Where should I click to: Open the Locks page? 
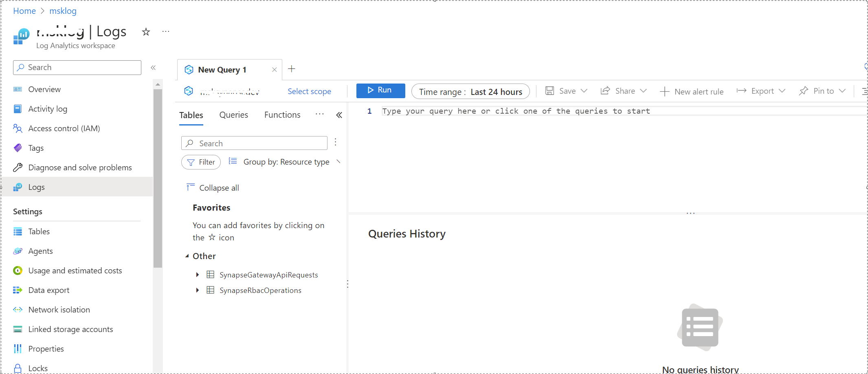[38, 368]
